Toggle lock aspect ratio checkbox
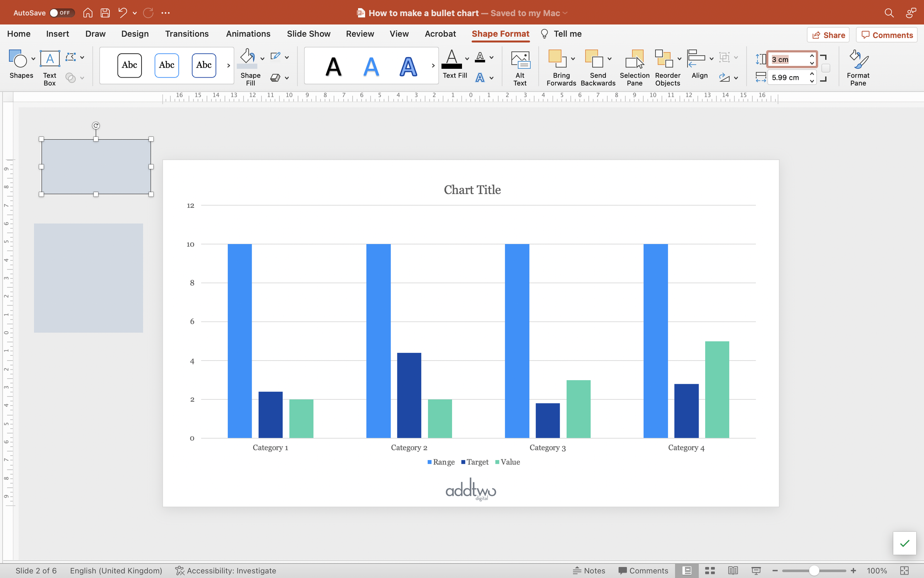 pyautogui.click(x=825, y=68)
